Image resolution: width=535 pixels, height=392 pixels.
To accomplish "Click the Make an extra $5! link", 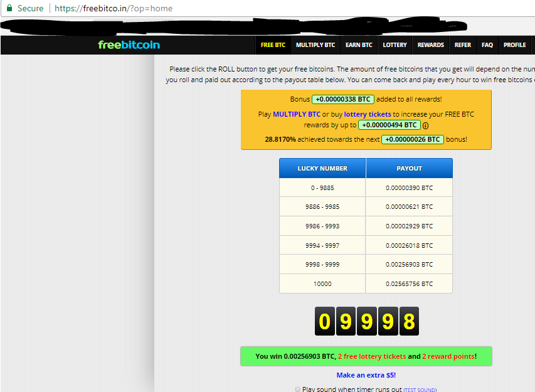I will click(366, 375).
